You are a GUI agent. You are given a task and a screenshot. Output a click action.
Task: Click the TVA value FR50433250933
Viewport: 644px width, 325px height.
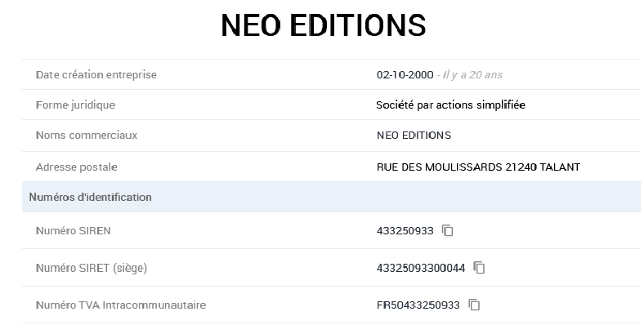click(x=418, y=305)
